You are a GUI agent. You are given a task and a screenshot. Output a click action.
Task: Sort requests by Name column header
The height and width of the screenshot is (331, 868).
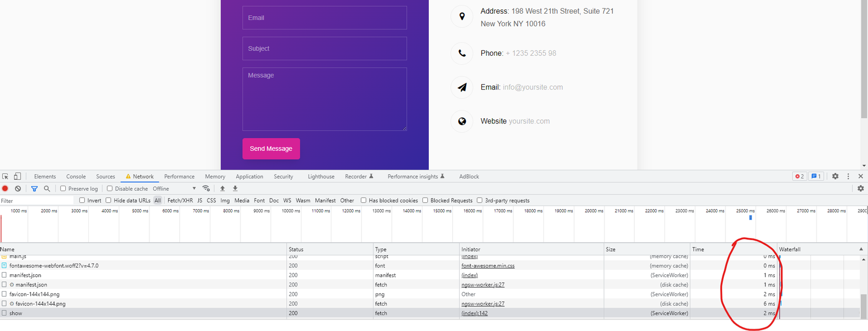coord(143,249)
